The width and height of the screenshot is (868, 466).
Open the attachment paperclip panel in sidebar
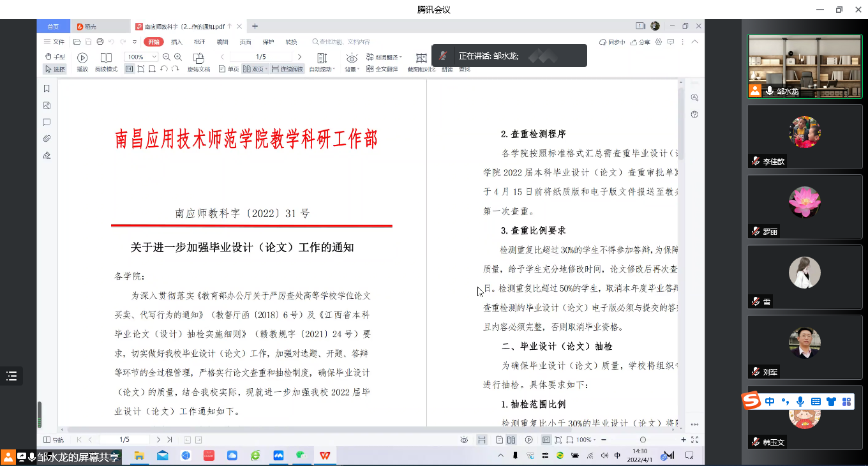pyautogui.click(x=47, y=139)
